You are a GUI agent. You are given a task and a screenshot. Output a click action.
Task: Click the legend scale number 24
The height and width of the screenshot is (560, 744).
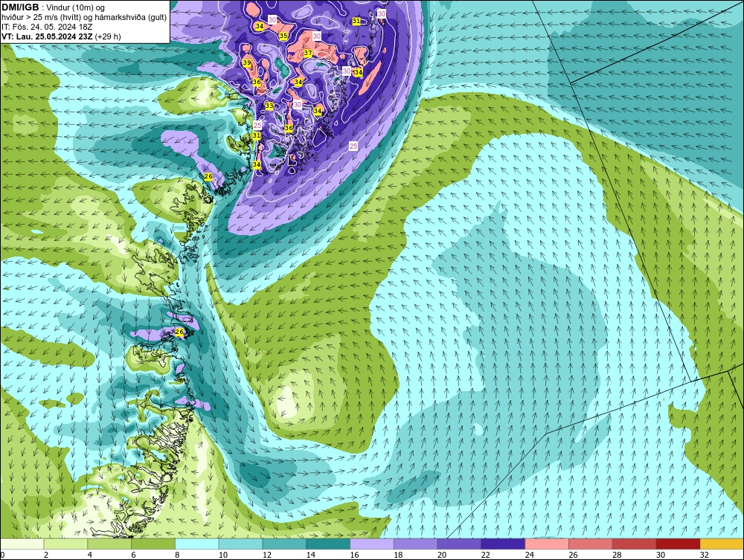tap(530, 555)
